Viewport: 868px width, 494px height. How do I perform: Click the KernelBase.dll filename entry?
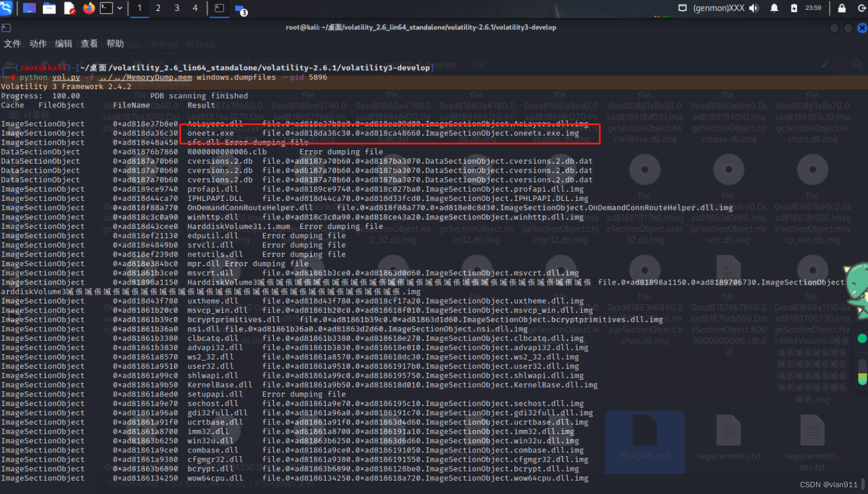(220, 385)
